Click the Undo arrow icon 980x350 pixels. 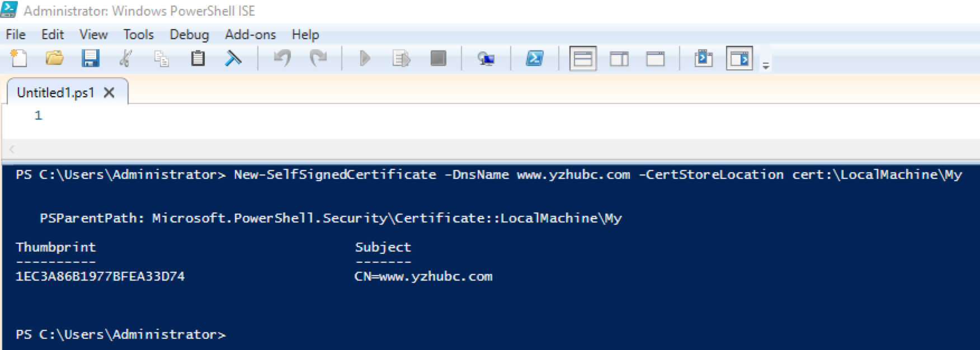[282, 58]
